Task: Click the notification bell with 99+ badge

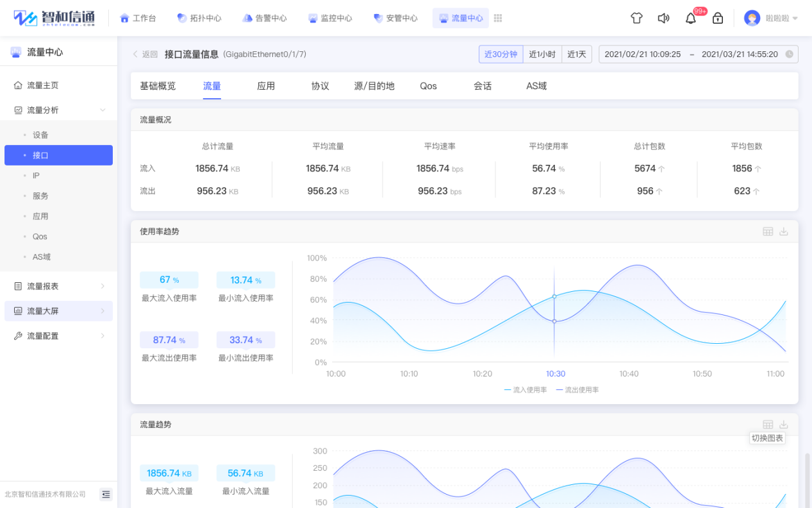Action: point(691,18)
